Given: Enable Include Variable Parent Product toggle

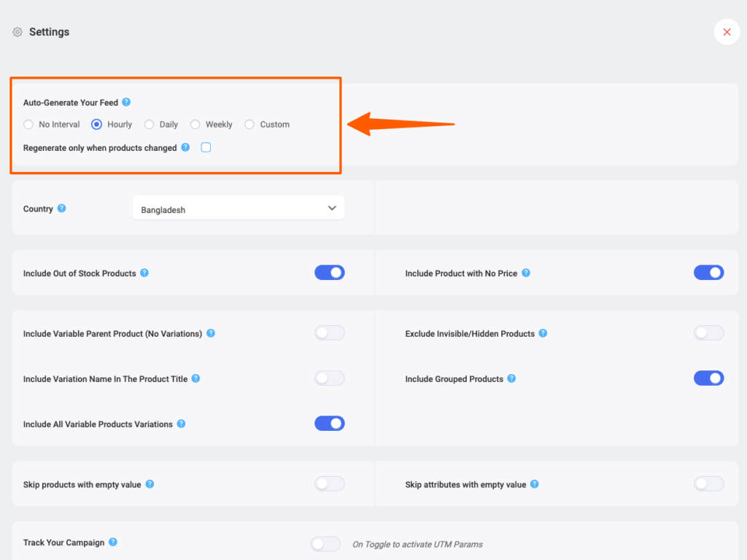Looking at the screenshot, I should (329, 332).
